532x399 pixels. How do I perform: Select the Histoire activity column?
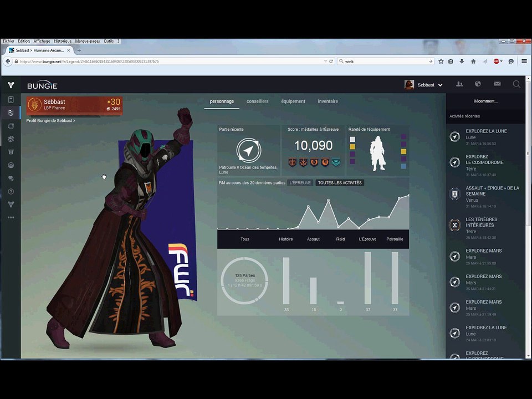click(x=286, y=239)
